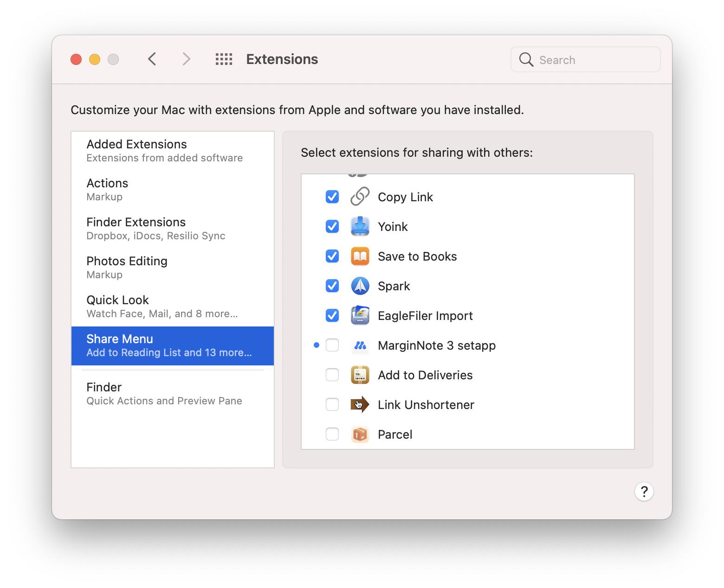724x588 pixels.
Task: Show all preferences with grid icon
Action: click(x=224, y=59)
